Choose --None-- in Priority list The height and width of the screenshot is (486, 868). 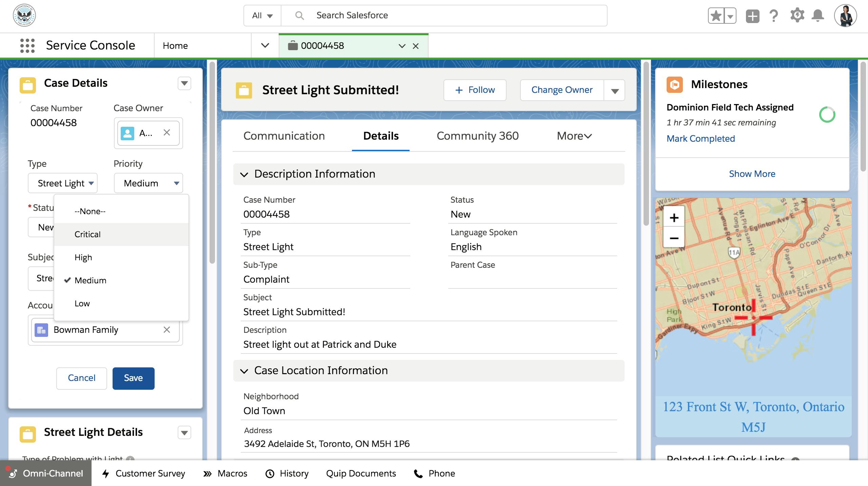click(121, 211)
